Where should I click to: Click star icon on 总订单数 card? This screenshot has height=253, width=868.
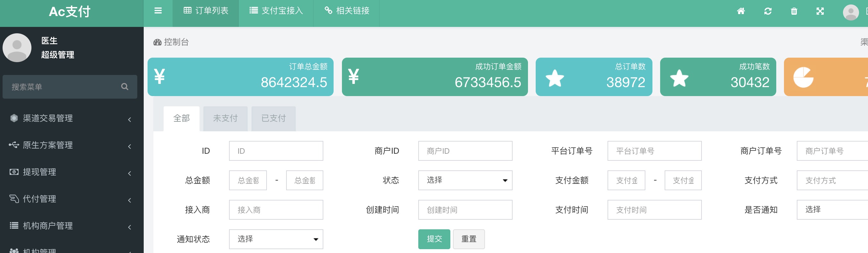tap(555, 78)
